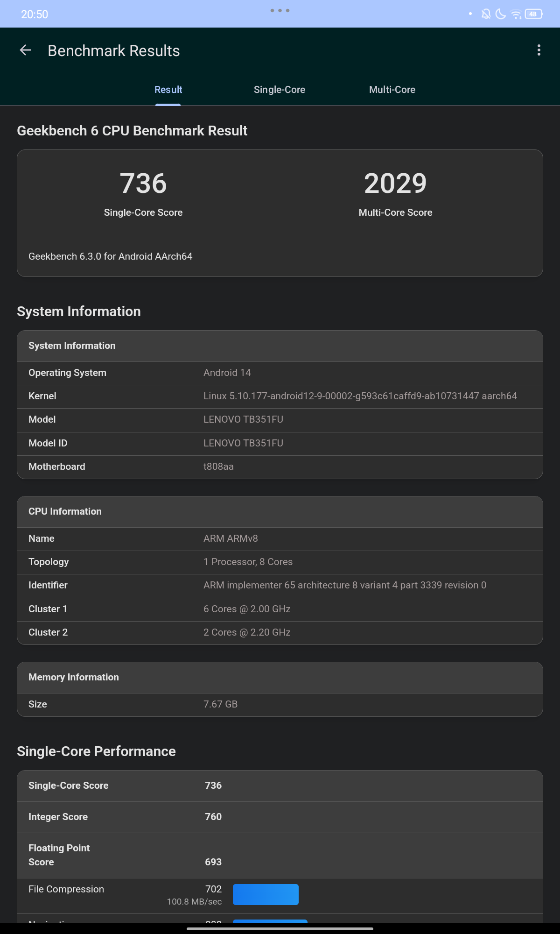Tap the clock showing 20:50

(x=35, y=14)
